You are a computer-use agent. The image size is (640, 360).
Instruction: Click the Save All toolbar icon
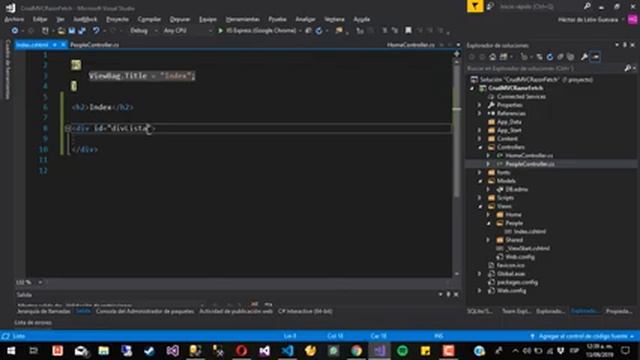[x=82, y=31]
